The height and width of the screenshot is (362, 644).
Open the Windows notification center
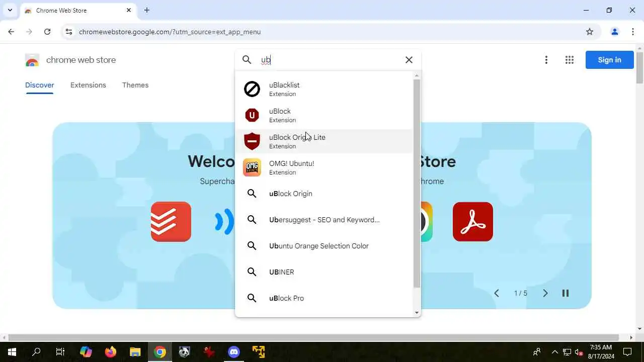[627, 352]
